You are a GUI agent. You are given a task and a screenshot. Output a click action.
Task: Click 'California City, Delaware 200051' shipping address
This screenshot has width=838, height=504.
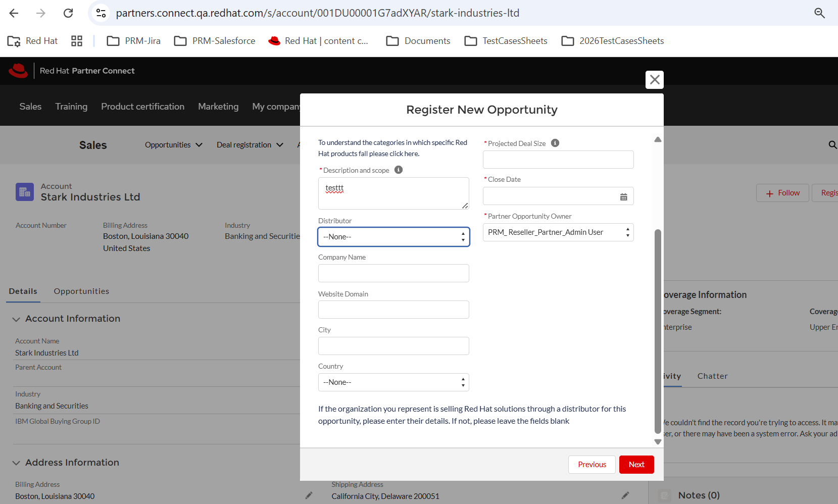coord(385,496)
